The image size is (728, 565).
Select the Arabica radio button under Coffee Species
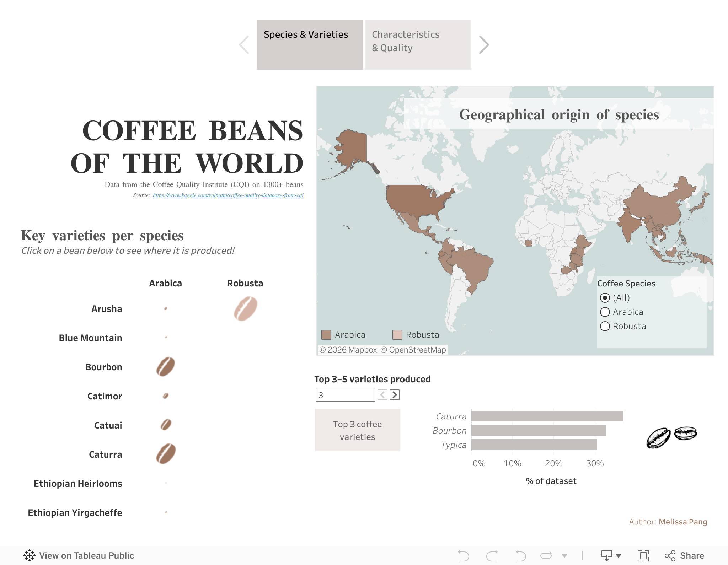pyautogui.click(x=605, y=312)
